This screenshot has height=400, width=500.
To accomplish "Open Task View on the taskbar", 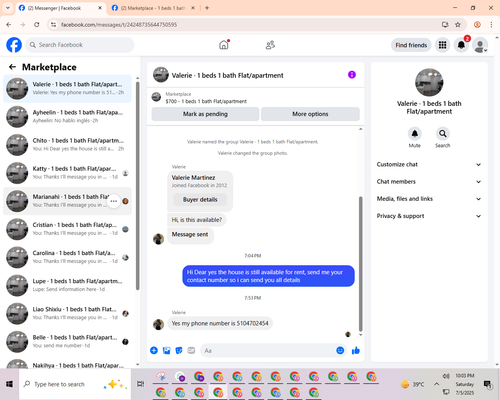I will pyautogui.click(x=141, y=384).
